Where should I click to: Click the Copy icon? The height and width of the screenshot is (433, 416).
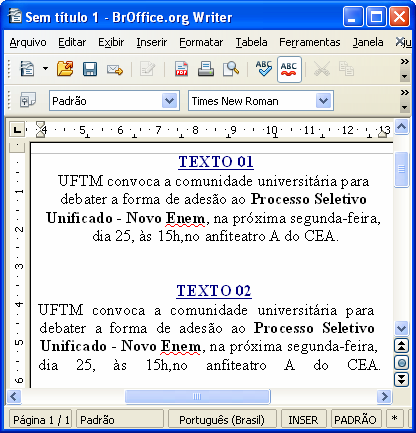coord(346,69)
